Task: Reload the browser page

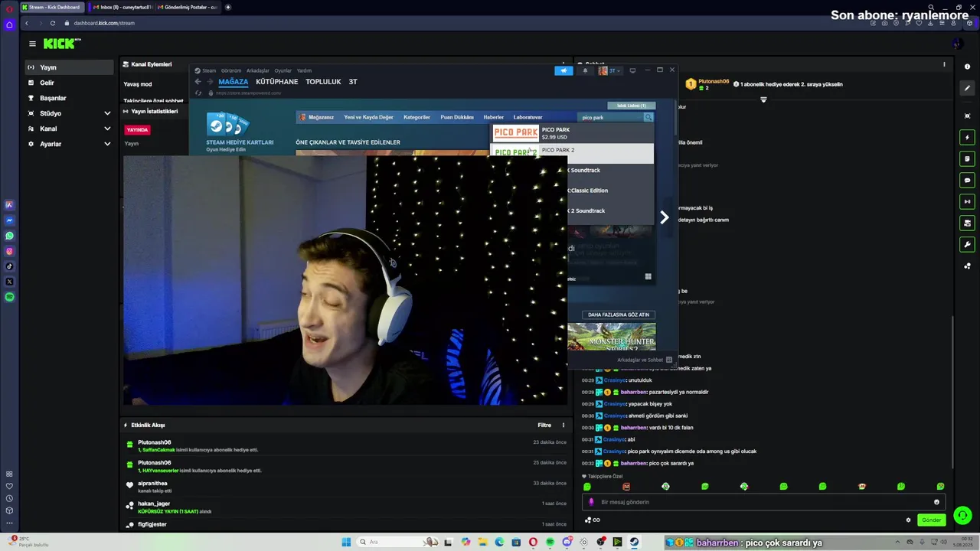Action: click(54, 23)
